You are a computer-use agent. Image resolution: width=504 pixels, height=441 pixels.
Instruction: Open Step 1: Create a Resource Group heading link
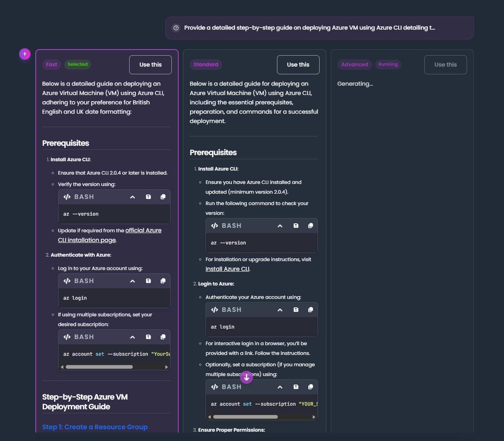[95, 427]
